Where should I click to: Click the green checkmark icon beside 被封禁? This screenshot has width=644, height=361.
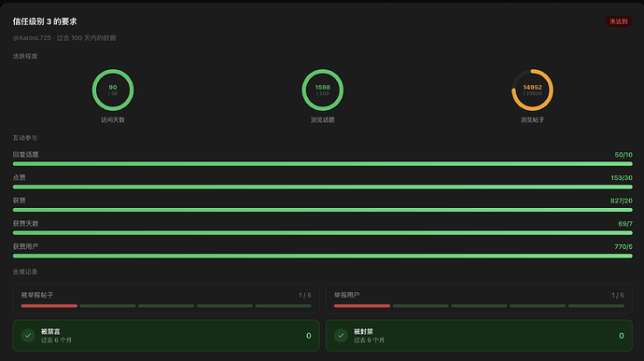[x=341, y=336]
